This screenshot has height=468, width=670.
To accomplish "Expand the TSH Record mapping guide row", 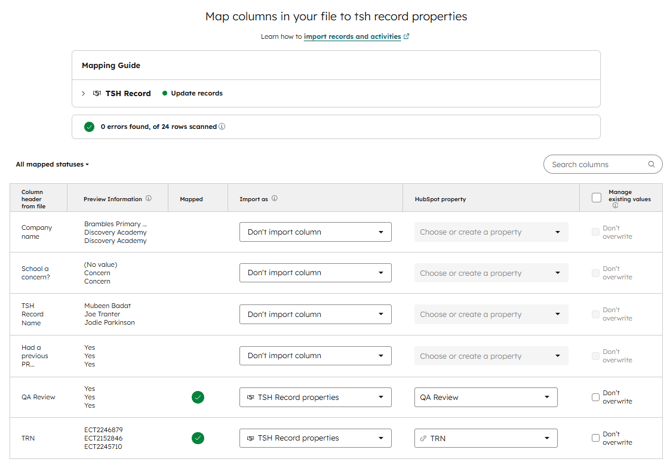I will pos(83,94).
